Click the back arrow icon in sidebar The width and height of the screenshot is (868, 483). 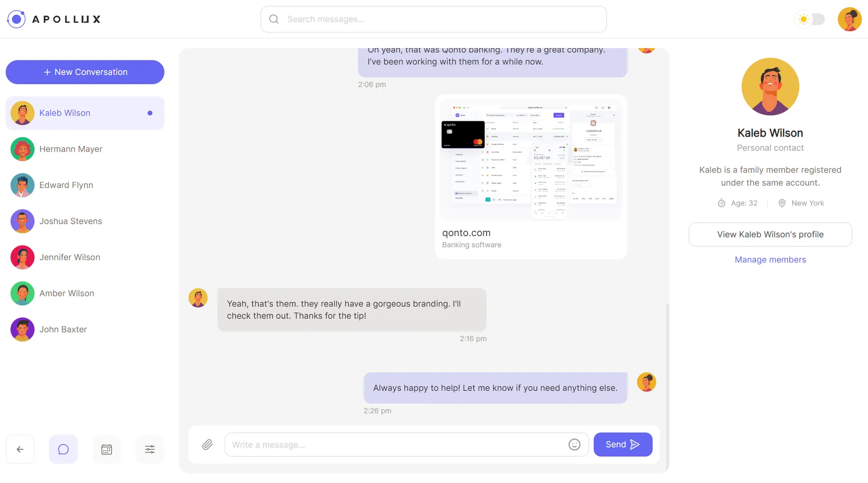(20, 449)
